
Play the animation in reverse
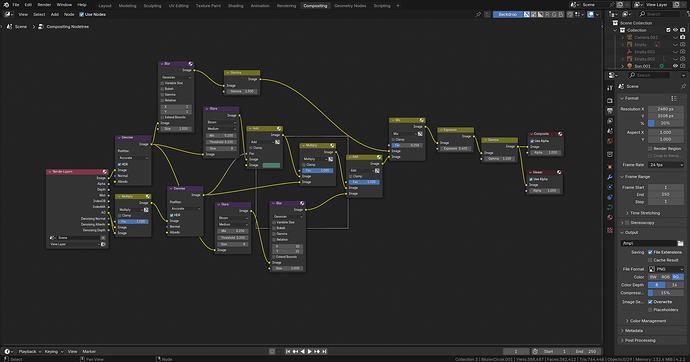[x=302, y=351]
